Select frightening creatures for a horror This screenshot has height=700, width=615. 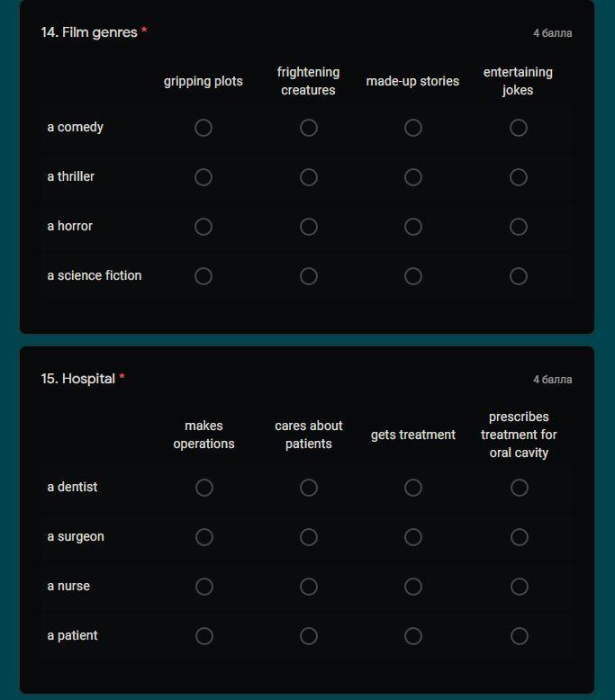click(309, 227)
